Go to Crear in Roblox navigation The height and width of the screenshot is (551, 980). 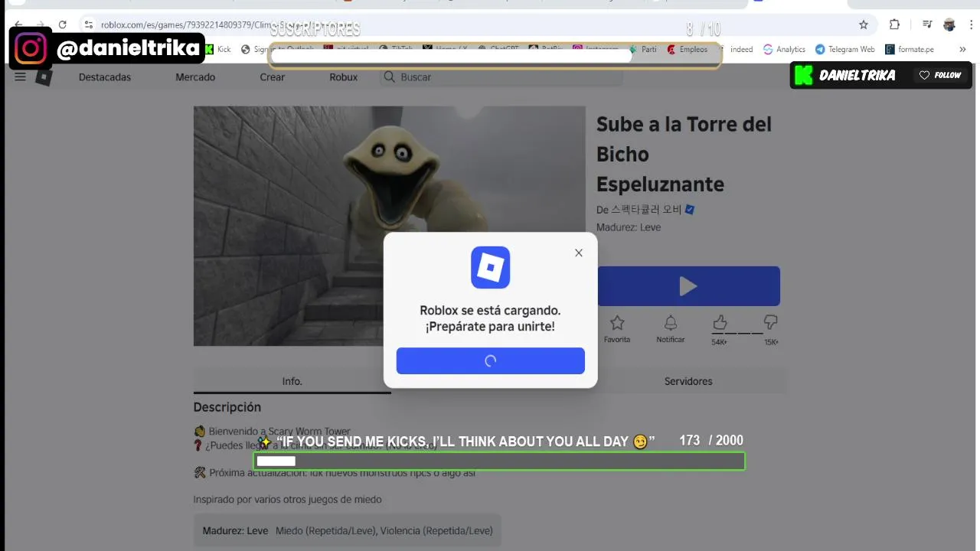tap(273, 77)
